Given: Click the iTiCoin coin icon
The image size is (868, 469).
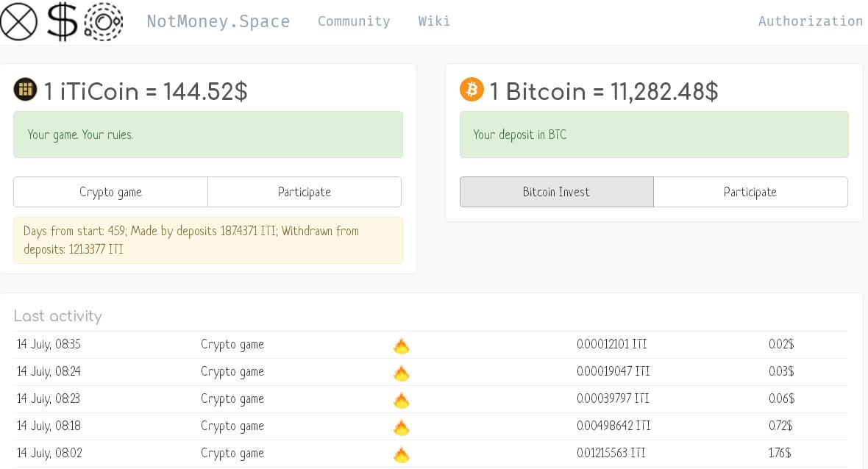Looking at the screenshot, I should (26, 89).
